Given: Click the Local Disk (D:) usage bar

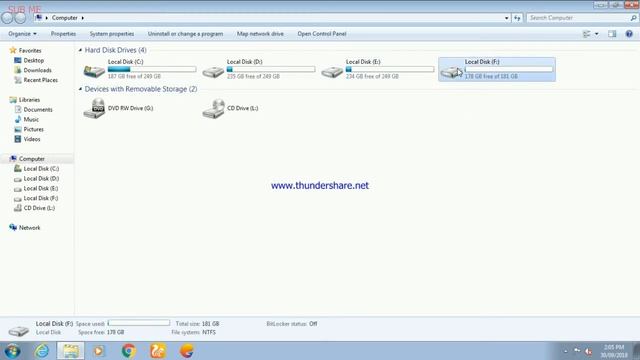Looking at the screenshot, I should tap(271, 69).
